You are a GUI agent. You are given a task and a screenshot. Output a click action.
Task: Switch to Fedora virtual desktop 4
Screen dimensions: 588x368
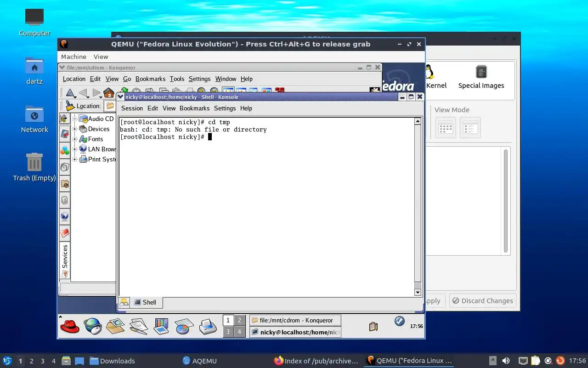[x=239, y=331]
